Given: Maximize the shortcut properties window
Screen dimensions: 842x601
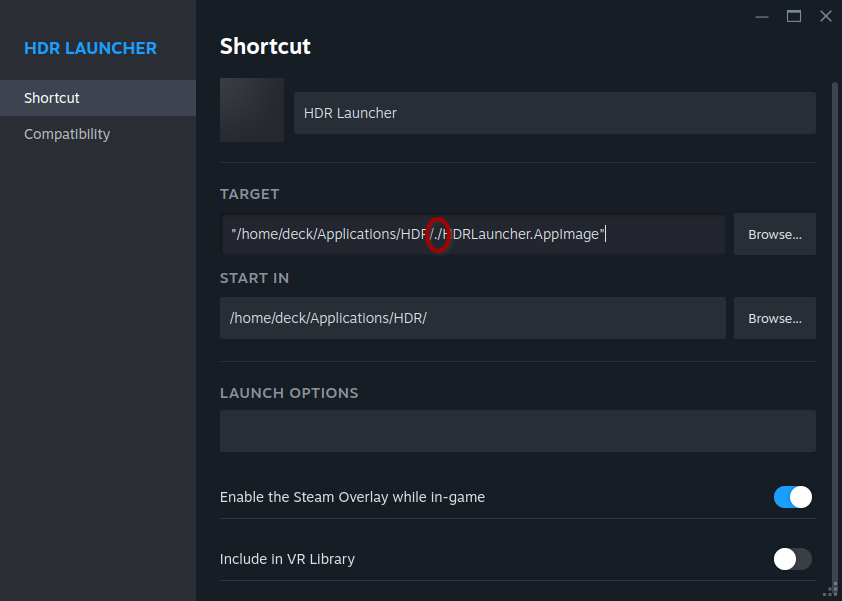Looking at the screenshot, I should (794, 17).
